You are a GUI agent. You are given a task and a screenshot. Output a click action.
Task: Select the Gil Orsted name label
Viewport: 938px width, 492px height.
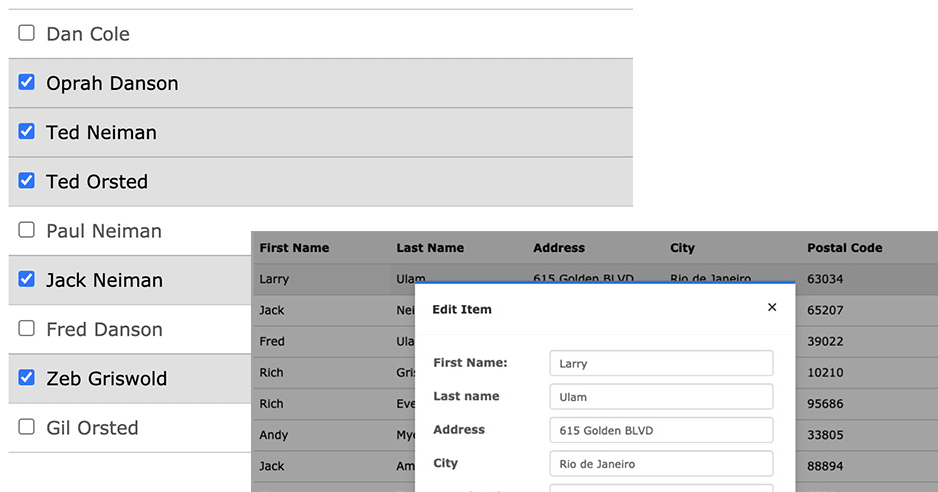[92, 428]
